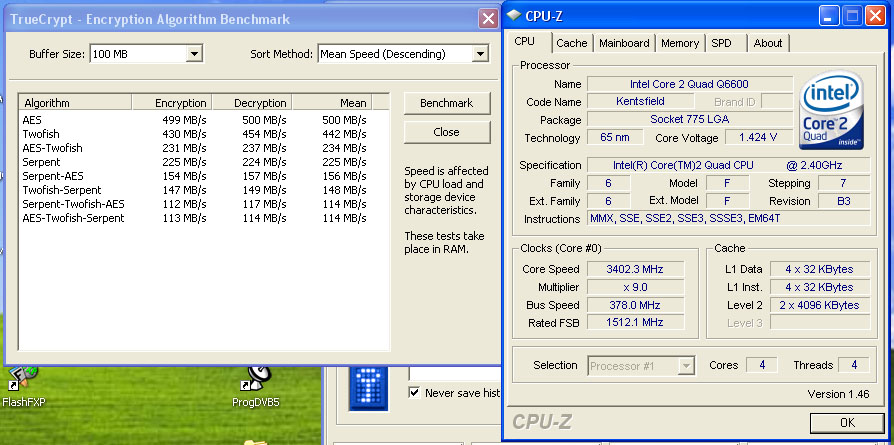Screen dimensions: 894x445
Task: Open the Buffer Size dropdown
Action: [x=194, y=54]
